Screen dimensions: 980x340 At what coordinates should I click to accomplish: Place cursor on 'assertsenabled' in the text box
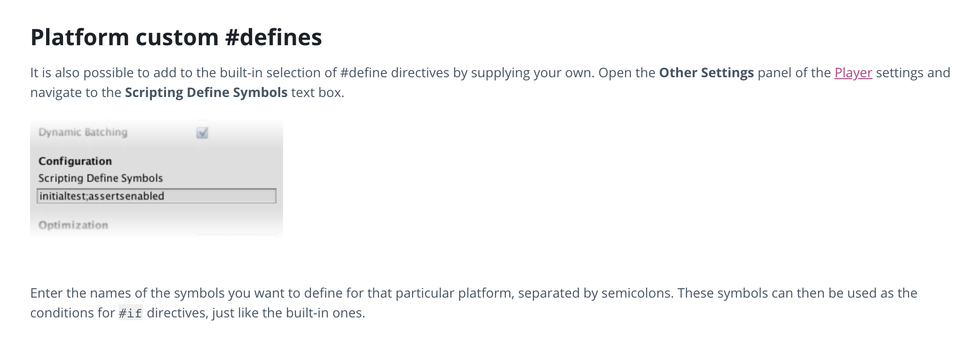click(126, 196)
